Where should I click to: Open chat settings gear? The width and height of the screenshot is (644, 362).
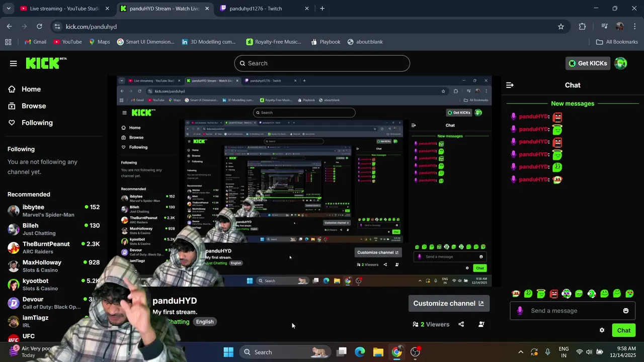(x=602, y=330)
